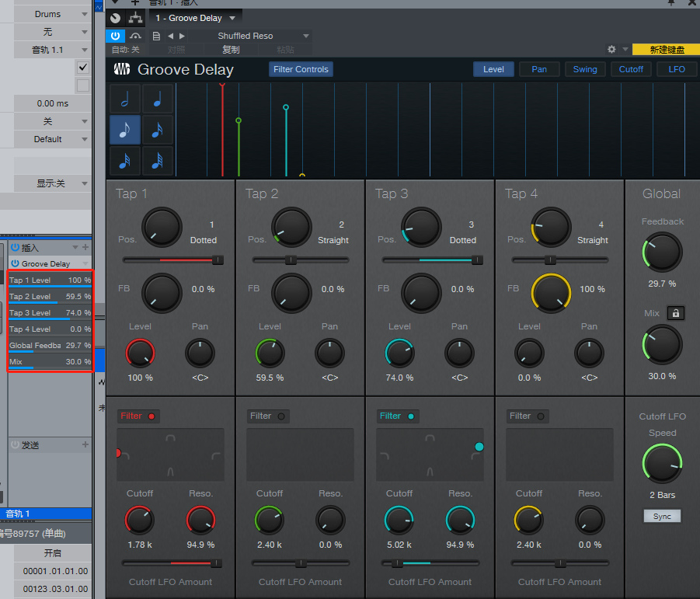Click Tap 2 Level macro slider
The width and height of the screenshot is (700, 599).
coord(50,297)
